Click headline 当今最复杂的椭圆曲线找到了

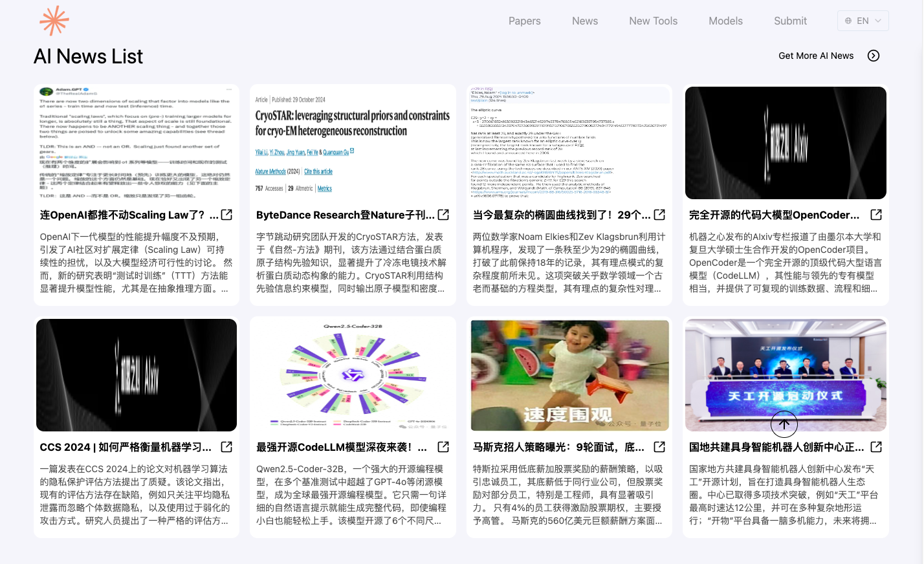pyautogui.click(x=562, y=215)
